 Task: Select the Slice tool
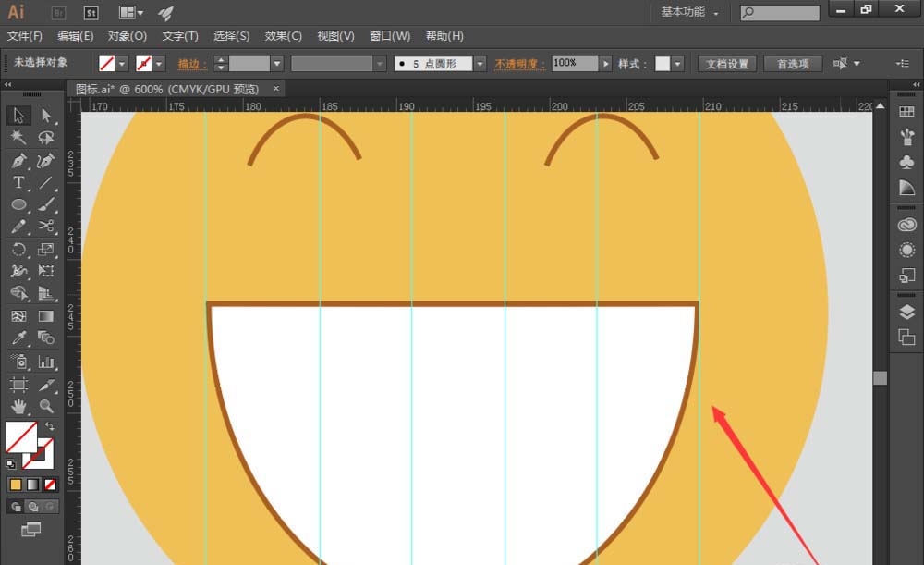point(46,385)
